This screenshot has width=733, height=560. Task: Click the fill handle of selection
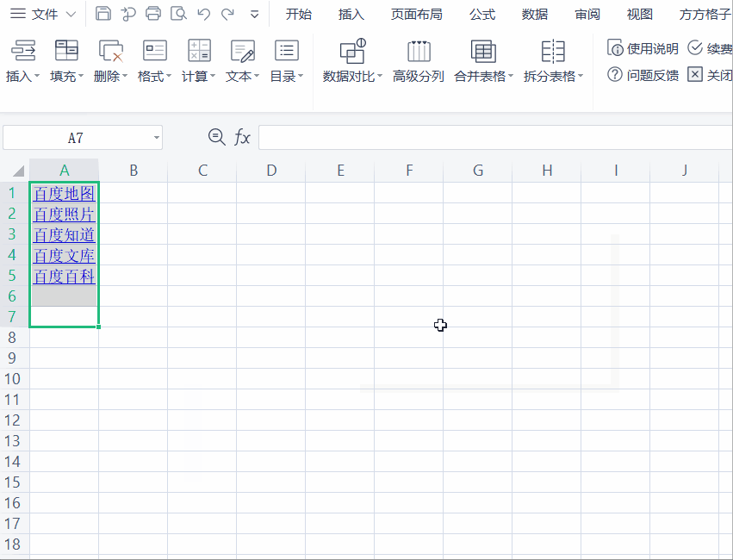(99, 327)
